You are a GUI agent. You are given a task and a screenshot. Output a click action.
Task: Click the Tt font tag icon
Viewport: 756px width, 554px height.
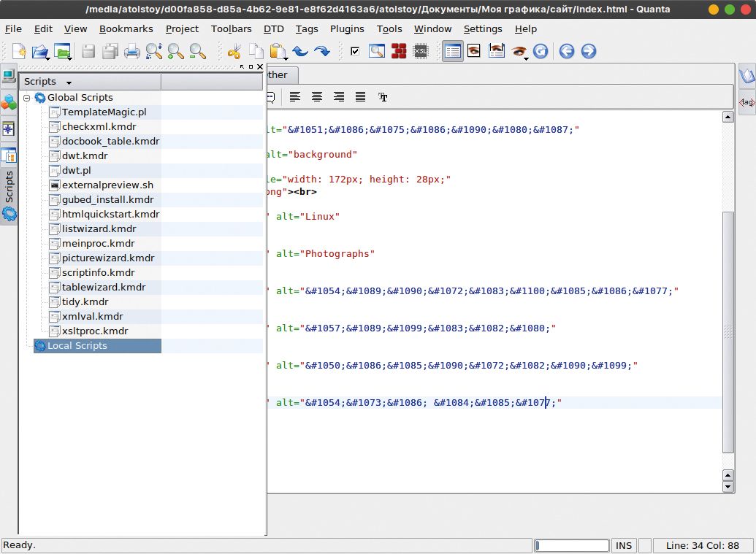[383, 96]
